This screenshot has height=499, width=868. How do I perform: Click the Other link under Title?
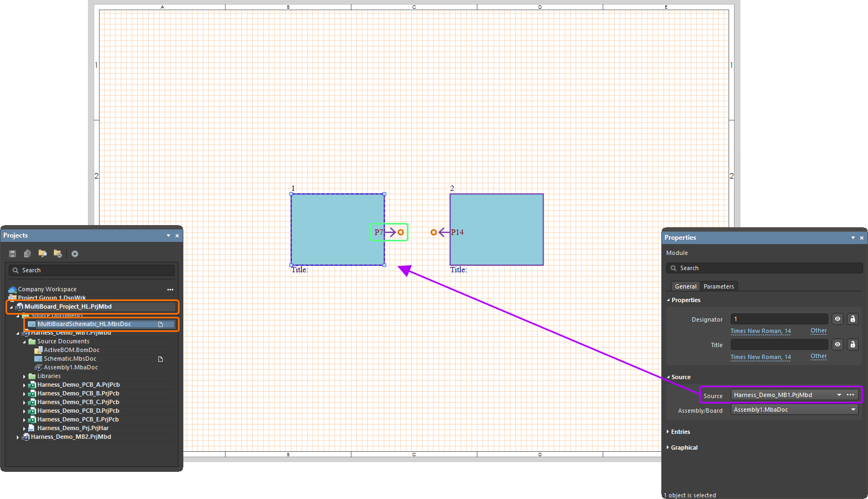tap(819, 356)
